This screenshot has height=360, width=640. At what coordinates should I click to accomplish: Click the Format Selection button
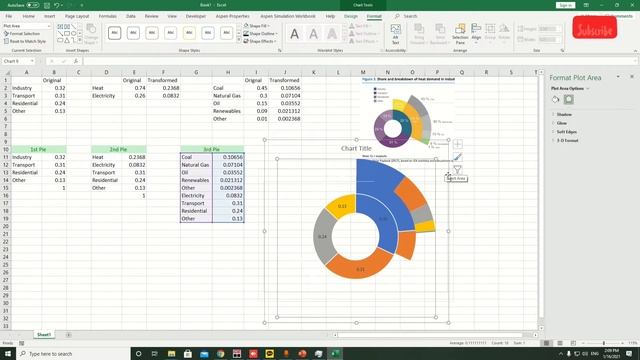point(22,33)
